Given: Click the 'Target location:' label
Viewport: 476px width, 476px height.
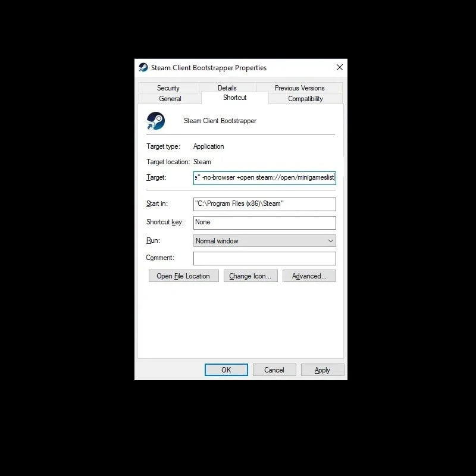Looking at the screenshot, I should 168,162.
